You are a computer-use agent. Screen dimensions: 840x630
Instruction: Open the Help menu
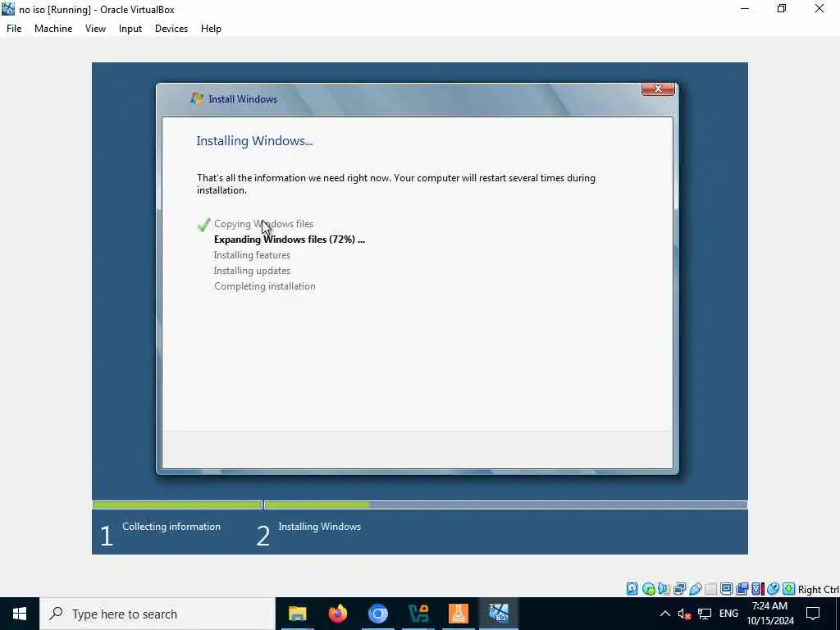coord(211,29)
